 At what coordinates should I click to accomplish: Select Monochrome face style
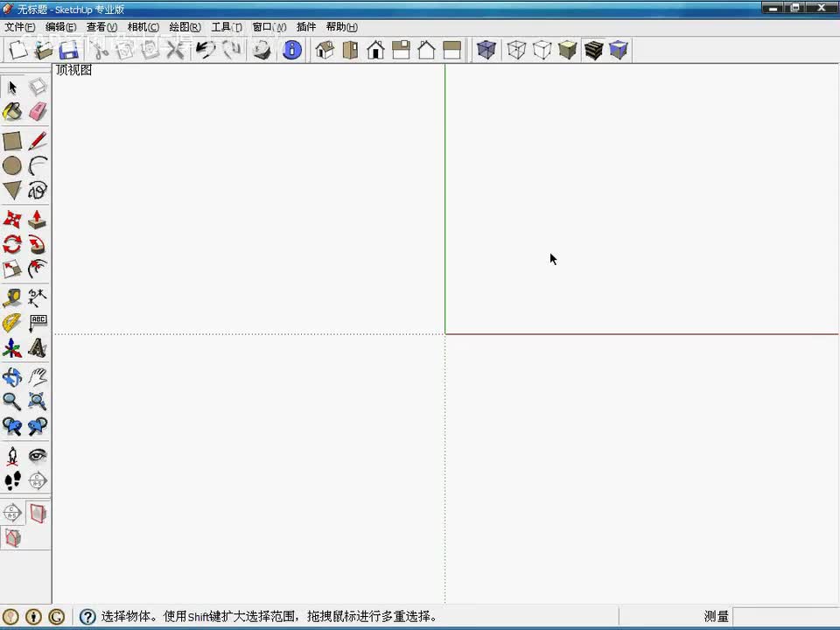pyautogui.click(x=619, y=51)
